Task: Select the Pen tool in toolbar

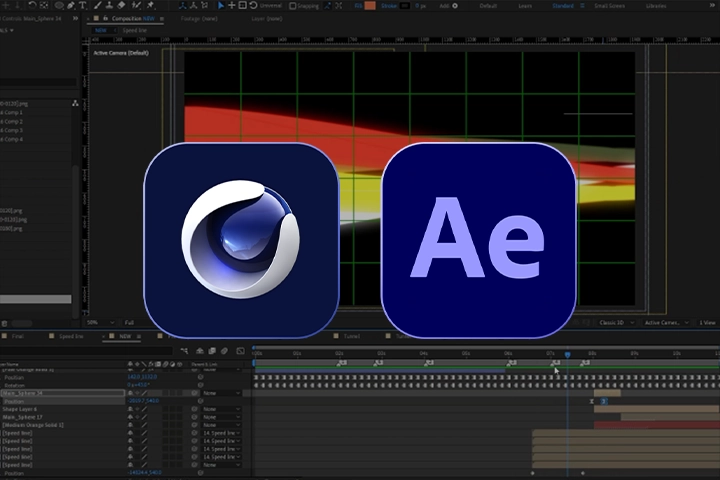Action: (x=71, y=5)
